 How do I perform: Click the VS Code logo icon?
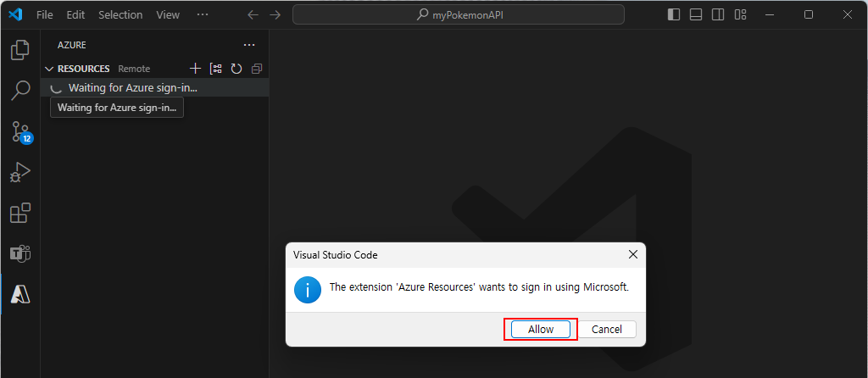pyautogui.click(x=14, y=14)
